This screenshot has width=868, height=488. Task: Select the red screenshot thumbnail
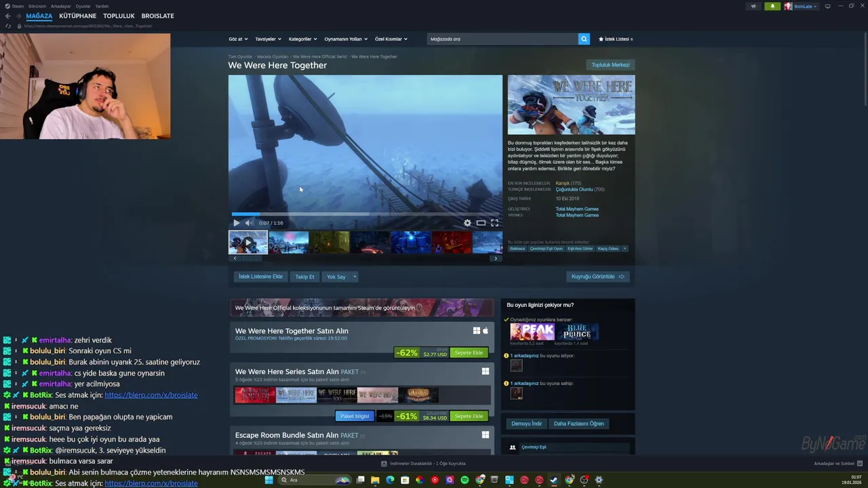(451, 242)
